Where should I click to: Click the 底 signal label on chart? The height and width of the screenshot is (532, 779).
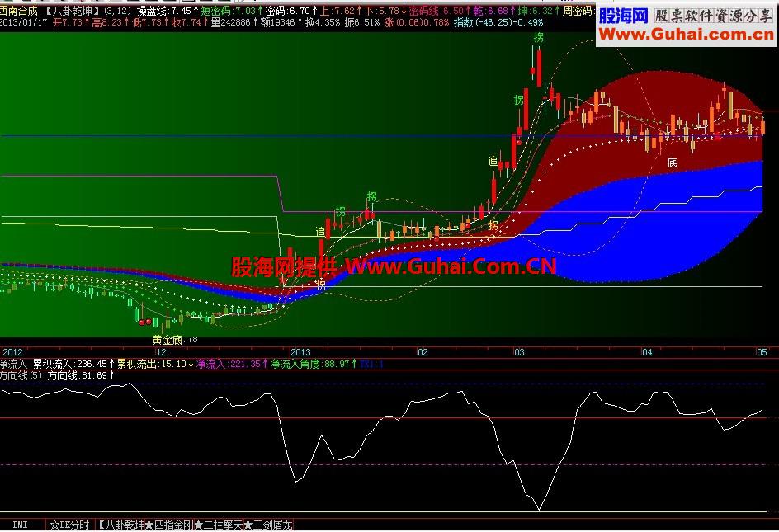pos(673,162)
